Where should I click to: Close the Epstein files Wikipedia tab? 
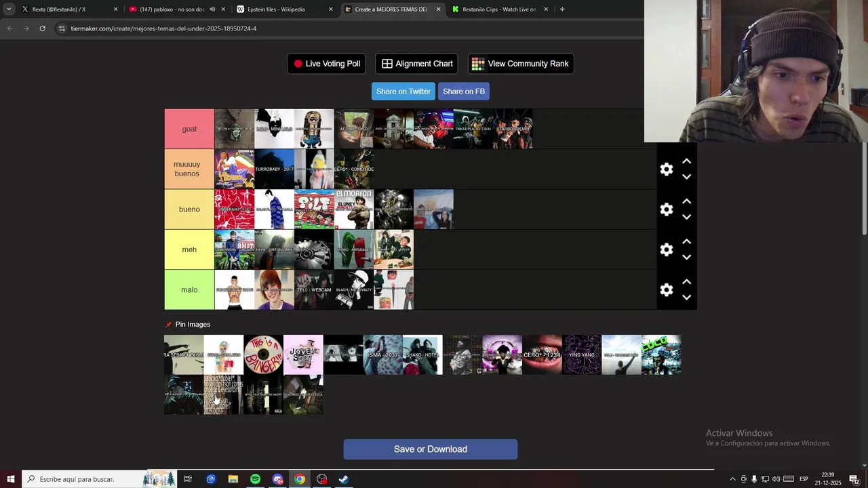tap(331, 9)
